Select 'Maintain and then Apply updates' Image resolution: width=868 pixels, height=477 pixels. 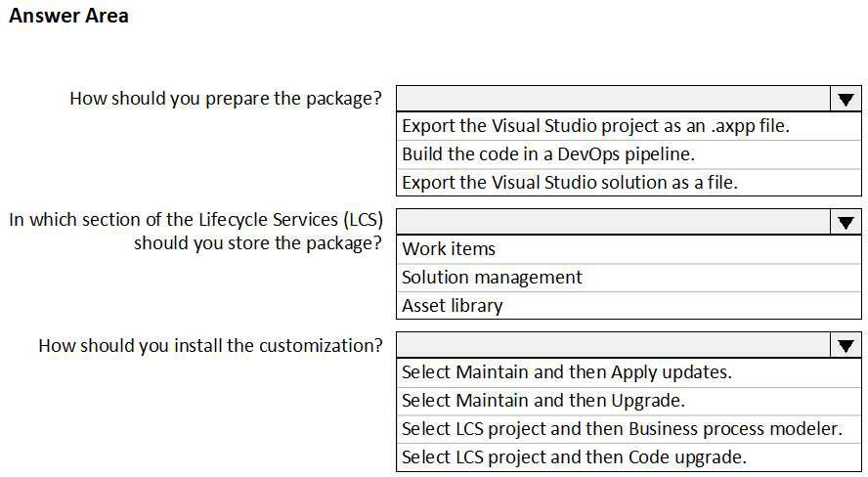[x=567, y=372]
